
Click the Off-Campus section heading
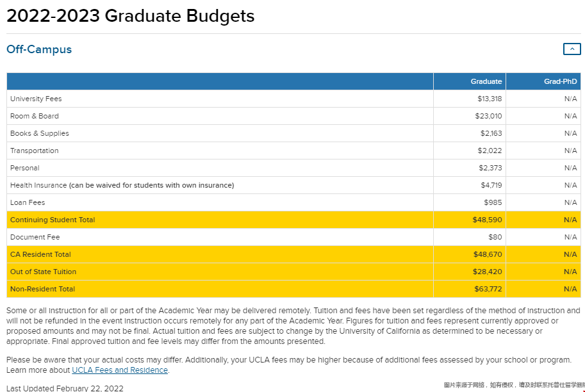[39, 49]
